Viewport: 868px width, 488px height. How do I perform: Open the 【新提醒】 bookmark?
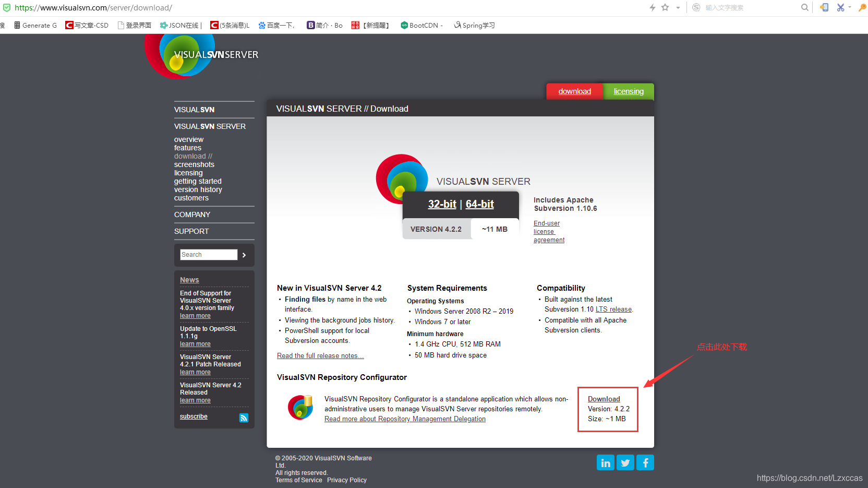370,25
